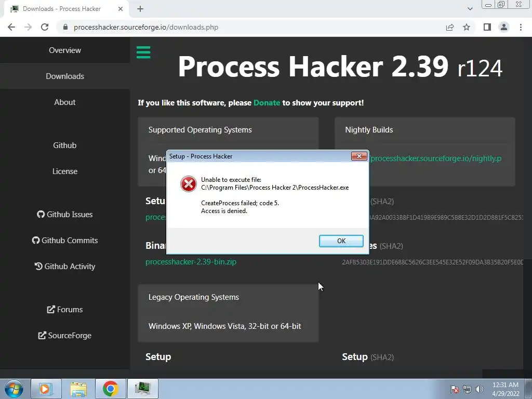This screenshot has width=532, height=399.
Task: Click the Github Issues octocat icon
Action: 41,214
